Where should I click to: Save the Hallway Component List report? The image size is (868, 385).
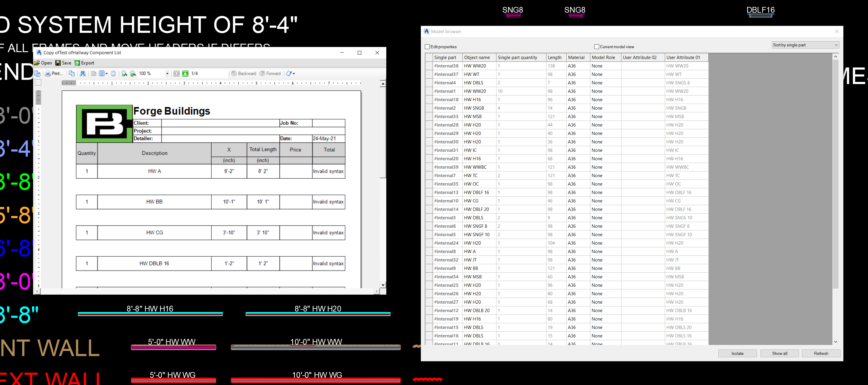tap(63, 63)
